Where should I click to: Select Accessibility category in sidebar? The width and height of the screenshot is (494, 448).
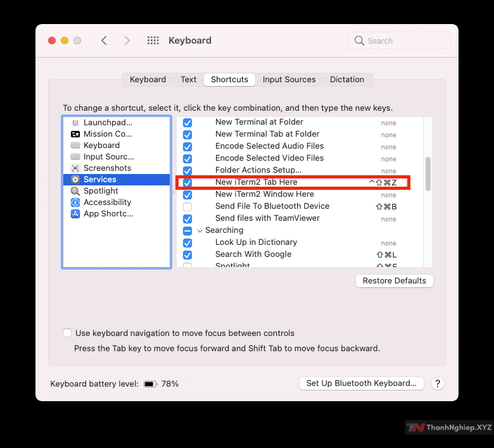pyautogui.click(x=117, y=202)
